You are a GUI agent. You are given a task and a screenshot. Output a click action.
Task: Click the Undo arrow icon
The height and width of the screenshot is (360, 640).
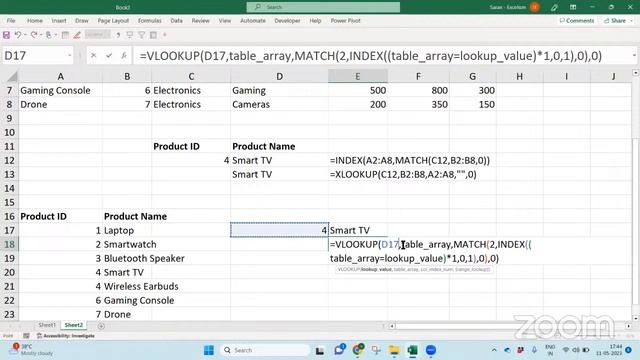coord(18,35)
